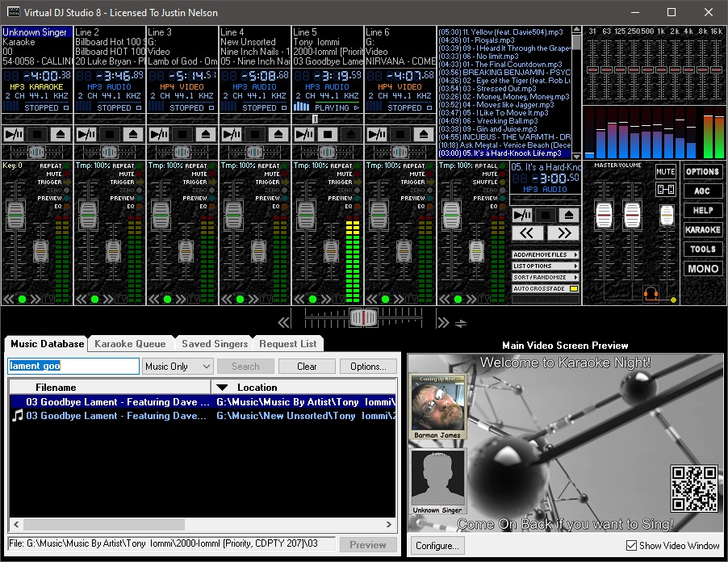This screenshot has width=728, height=562.
Task: Uncheck Show Video Window checkbox
Action: (x=631, y=545)
